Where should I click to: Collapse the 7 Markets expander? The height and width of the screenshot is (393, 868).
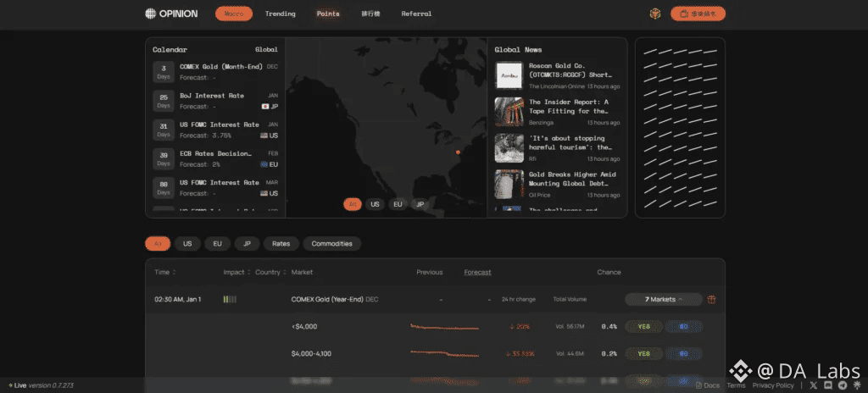tap(664, 300)
